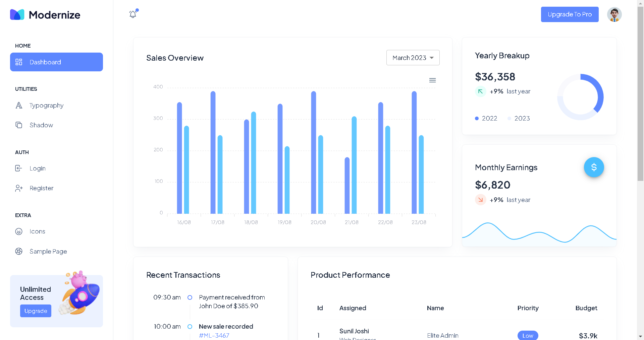
Task: Click the Typography letter icon in sidebar
Action: pyautogui.click(x=19, y=106)
